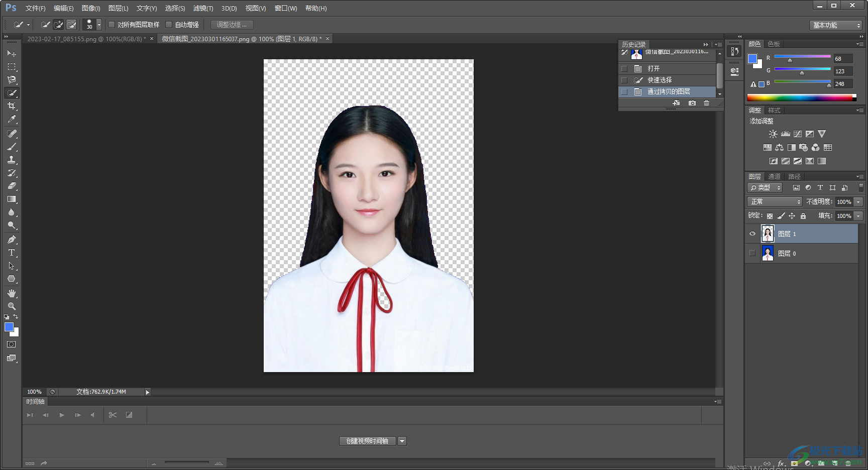Select the Hand tool

click(12, 293)
